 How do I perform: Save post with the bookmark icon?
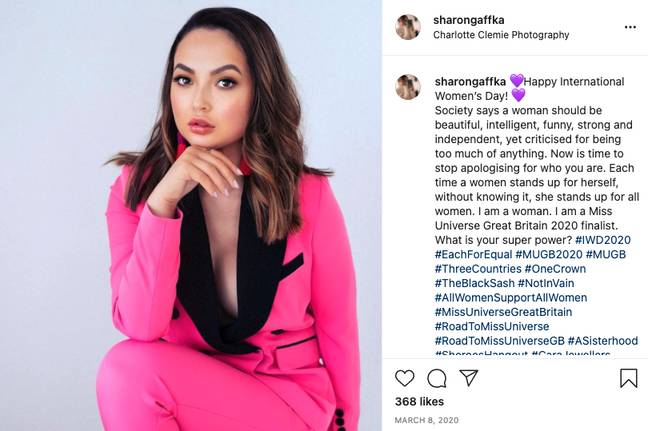[x=629, y=378]
